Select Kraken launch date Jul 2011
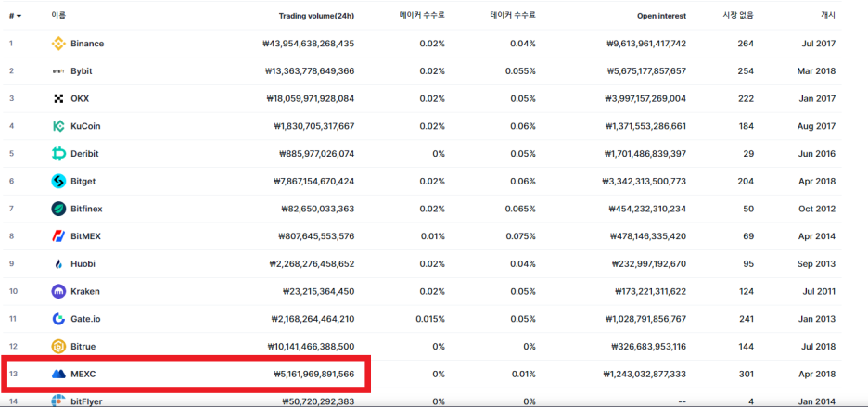868x407 pixels. coord(821,291)
